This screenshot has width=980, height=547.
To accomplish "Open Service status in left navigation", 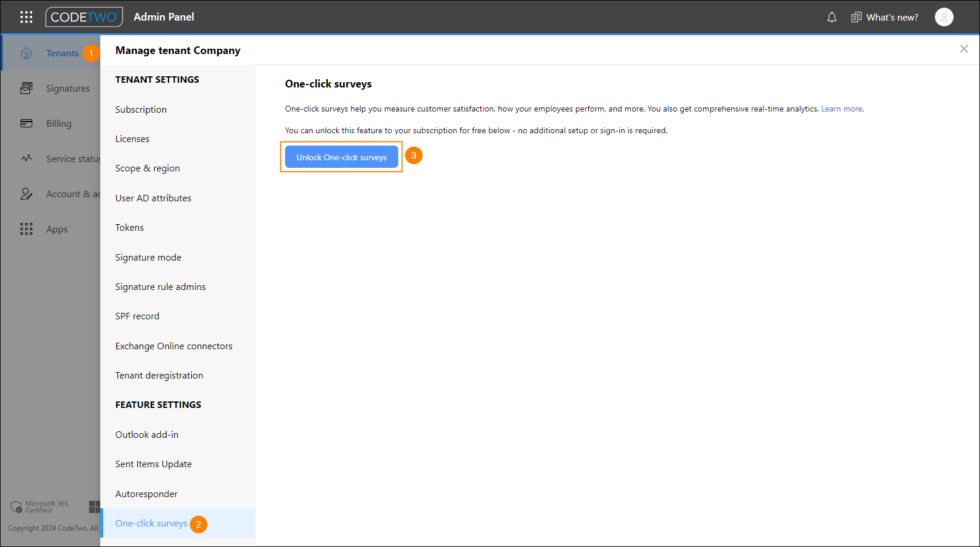I will [73, 158].
